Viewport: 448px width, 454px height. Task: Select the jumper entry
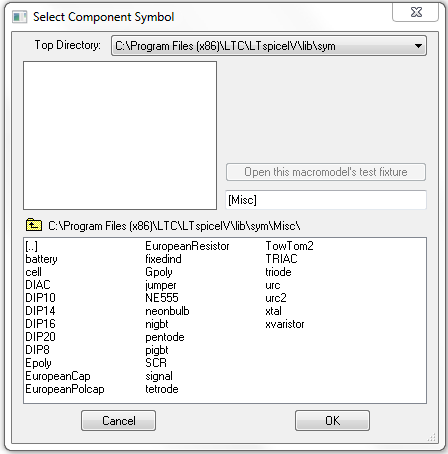tap(161, 285)
